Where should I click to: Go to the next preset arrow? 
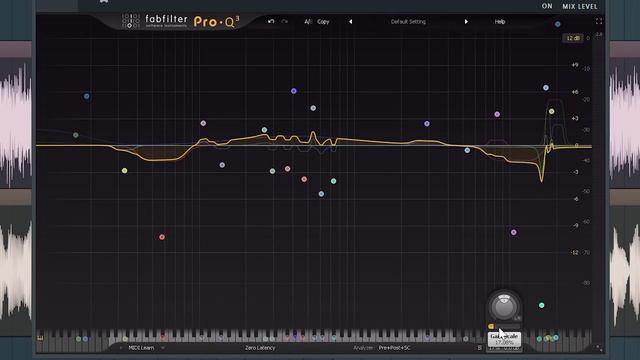[466, 22]
